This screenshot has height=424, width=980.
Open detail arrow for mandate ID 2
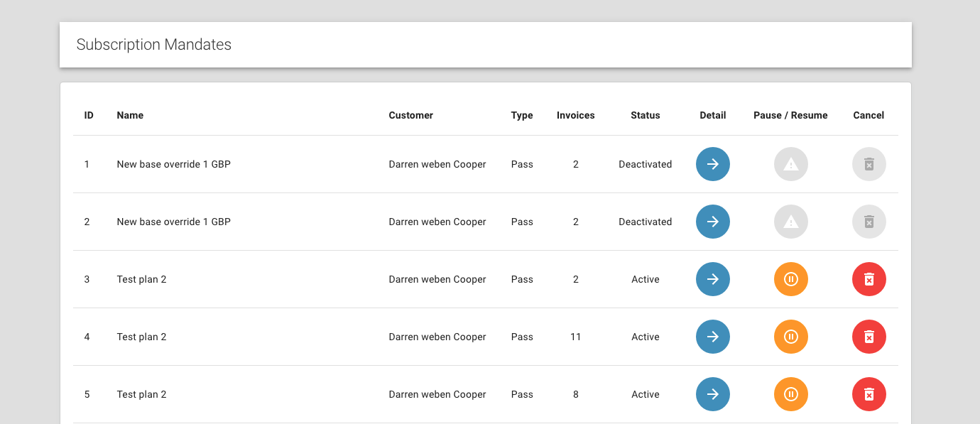point(712,222)
